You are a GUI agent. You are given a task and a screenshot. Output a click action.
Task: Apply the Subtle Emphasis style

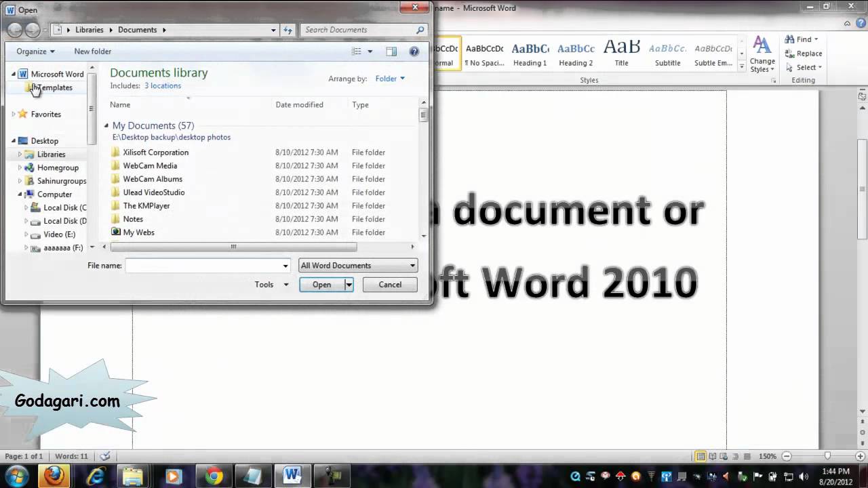713,54
